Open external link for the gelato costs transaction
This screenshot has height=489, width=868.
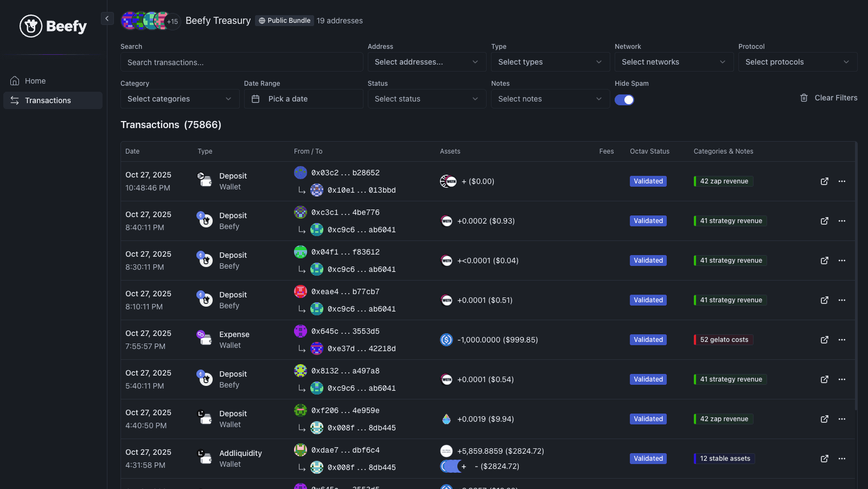824,340
